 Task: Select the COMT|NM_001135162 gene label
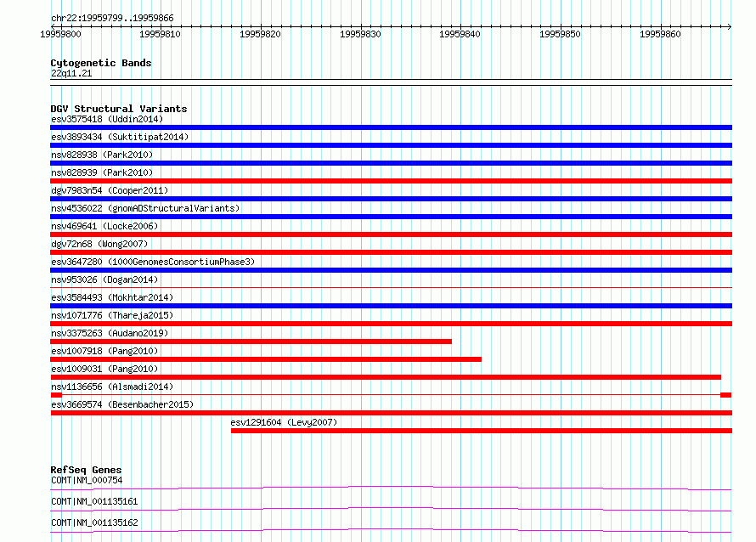tap(94, 522)
